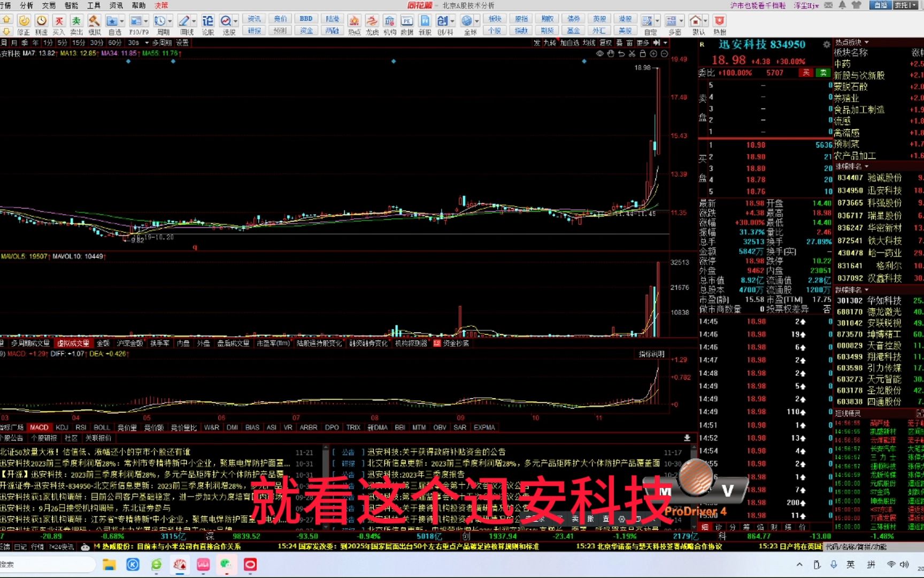This screenshot has height=578, width=924.
Task: Select the KDJ indicator tab
Action: pos(62,427)
